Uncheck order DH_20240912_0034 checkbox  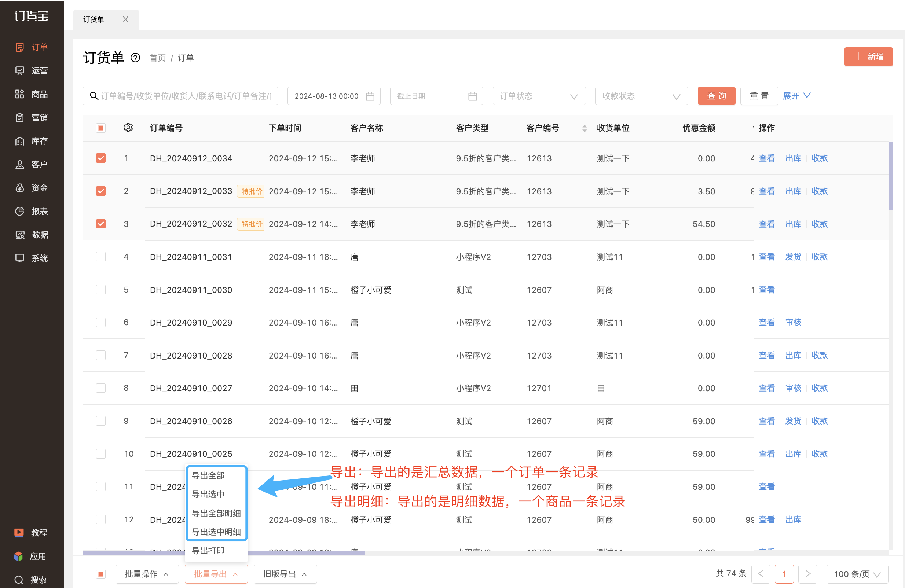tap(101, 158)
